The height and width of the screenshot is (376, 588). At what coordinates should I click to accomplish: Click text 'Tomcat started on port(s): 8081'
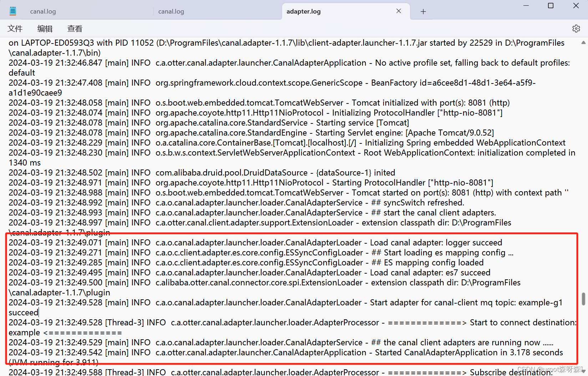coord(411,193)
